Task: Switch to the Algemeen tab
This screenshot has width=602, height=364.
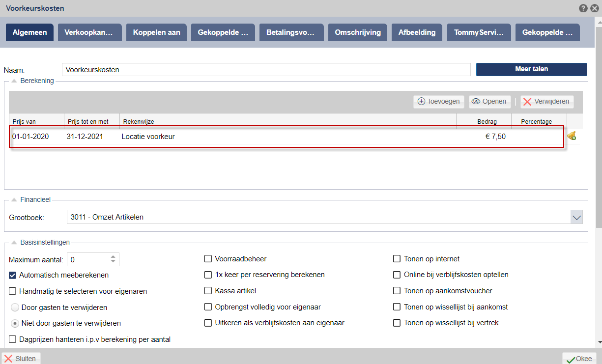Action: tap(30, 32)
